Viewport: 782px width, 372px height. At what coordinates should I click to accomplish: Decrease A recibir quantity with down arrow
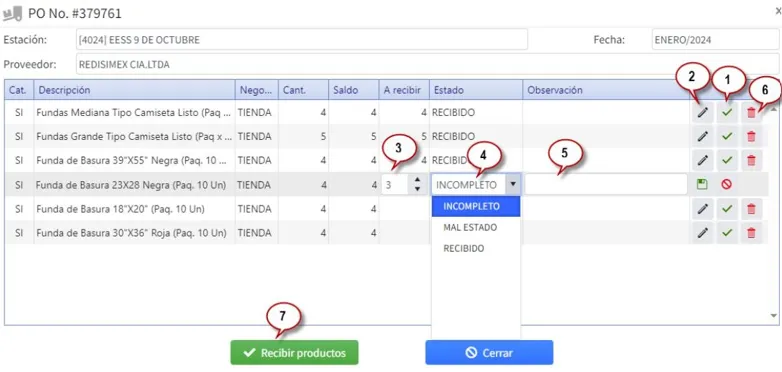pos(417,189)
